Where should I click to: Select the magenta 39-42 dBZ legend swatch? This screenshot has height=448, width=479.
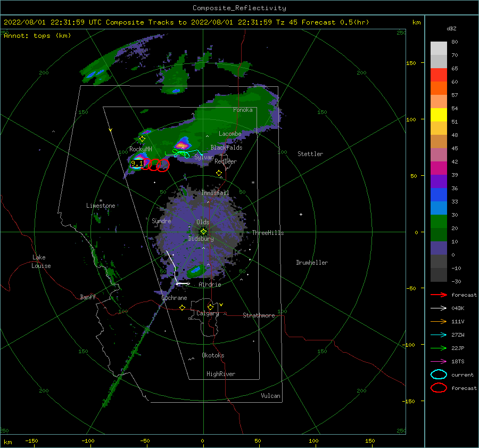pyautogui.click(x=439, y=168)
